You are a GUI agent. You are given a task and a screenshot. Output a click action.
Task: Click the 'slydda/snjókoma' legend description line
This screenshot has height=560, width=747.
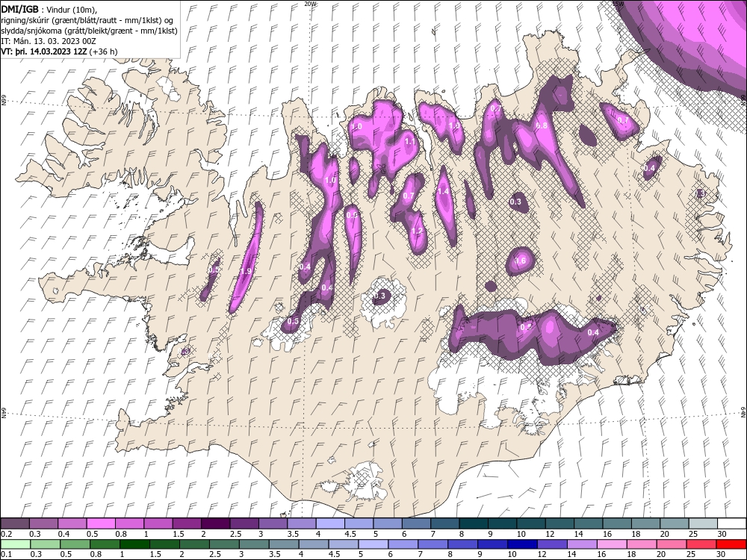pos(90,31)
